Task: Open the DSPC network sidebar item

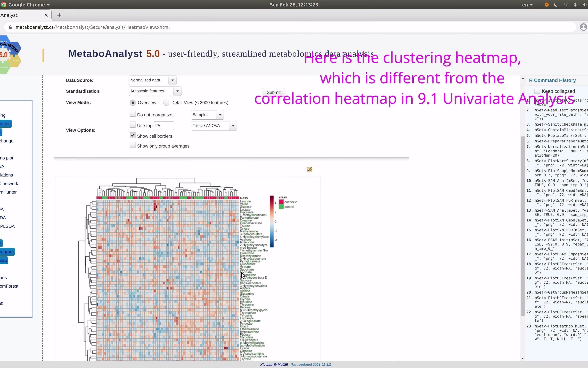Action: (9, 183)
